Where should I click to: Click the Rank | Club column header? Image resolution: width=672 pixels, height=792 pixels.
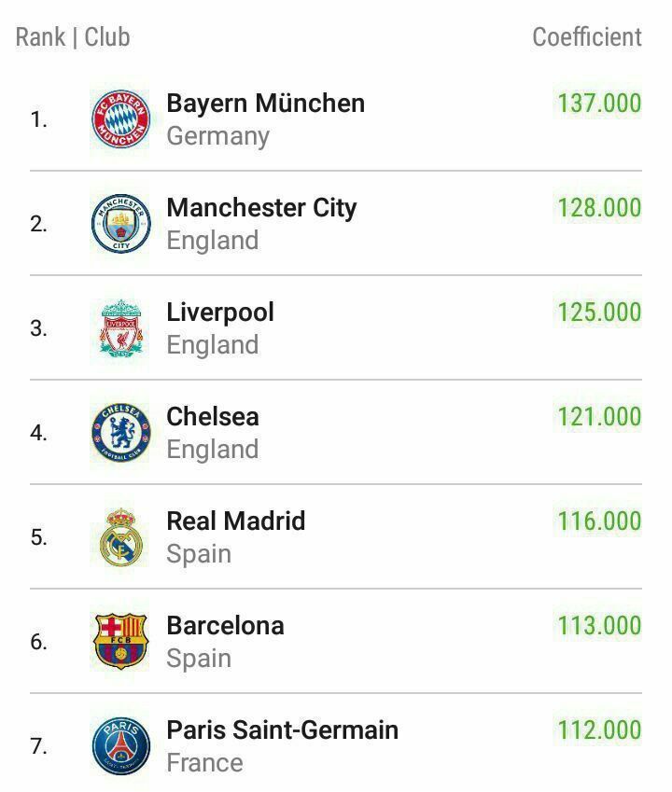(x=73, y=37)
